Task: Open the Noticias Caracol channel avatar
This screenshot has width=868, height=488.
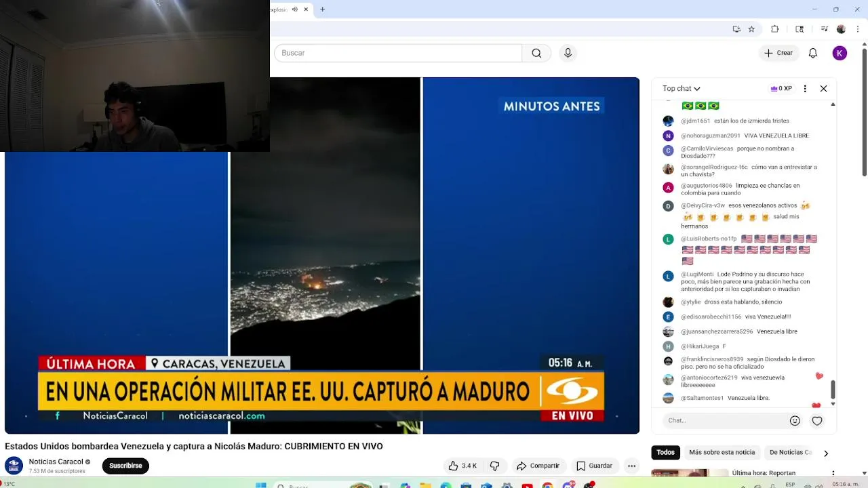Action: [x=14, y=466]
